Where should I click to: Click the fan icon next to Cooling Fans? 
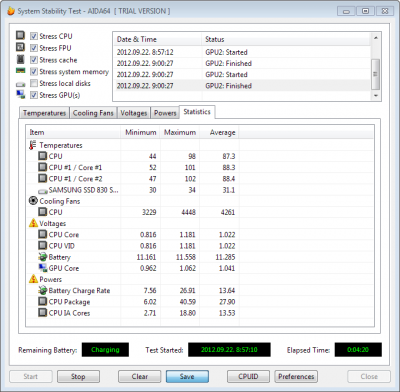coord(33,201)
